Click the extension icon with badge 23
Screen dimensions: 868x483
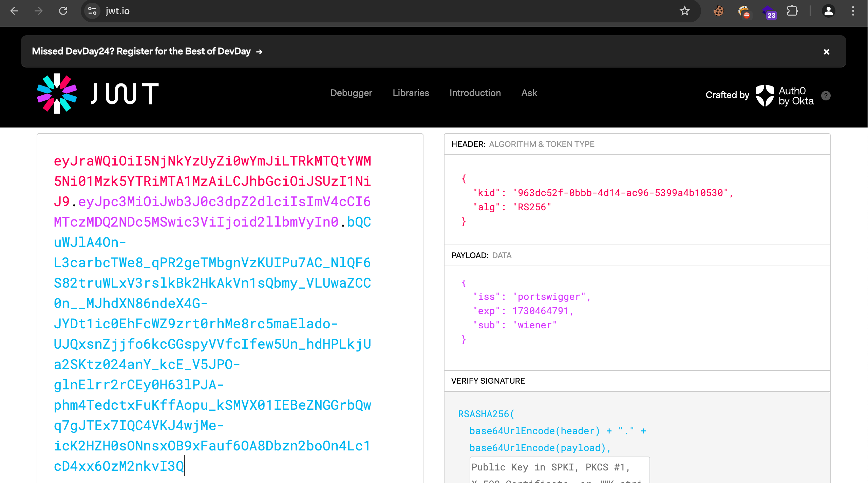768,12
